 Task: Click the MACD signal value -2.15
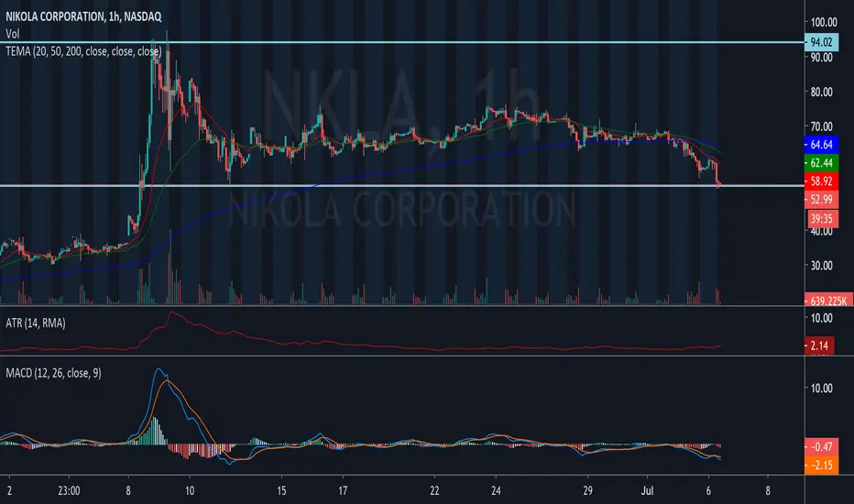point(821,466)
